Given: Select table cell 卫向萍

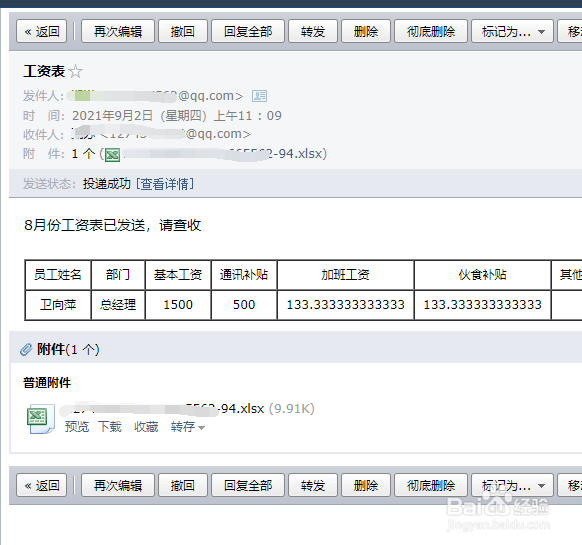Looking at the screenshot, I should click(58, 305).
